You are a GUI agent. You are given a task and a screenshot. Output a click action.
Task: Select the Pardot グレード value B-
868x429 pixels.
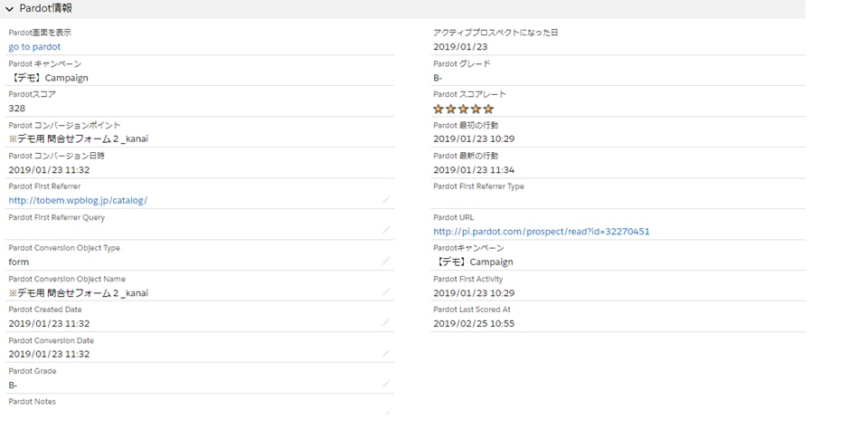[x=439, y=78]
